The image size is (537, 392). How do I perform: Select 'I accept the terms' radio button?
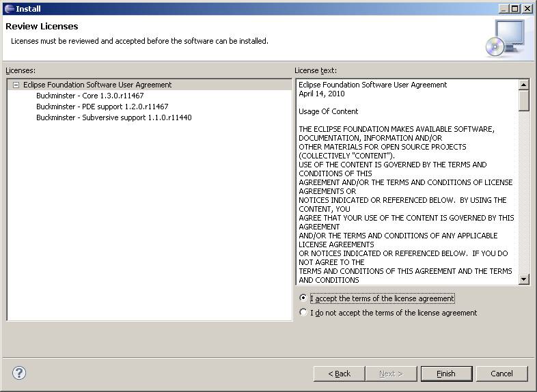pyautogui.click(x=303, y=298)
